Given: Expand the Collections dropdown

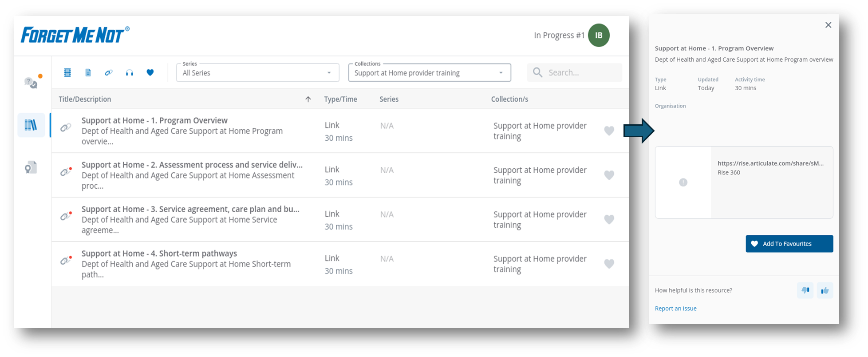Looking at the screenshot, I should click(429, 73).
